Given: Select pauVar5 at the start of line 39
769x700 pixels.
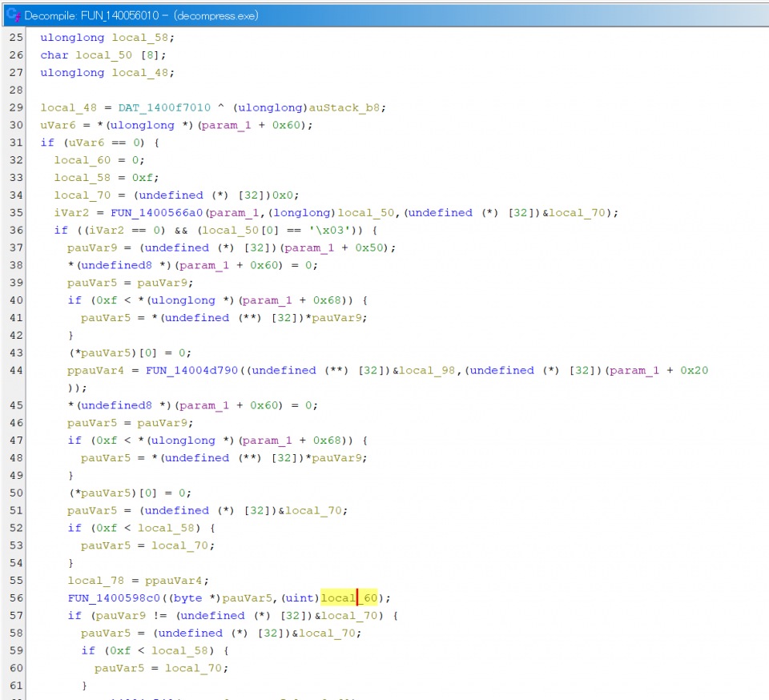Looking at the screenshot, I should tap(92, 283).
